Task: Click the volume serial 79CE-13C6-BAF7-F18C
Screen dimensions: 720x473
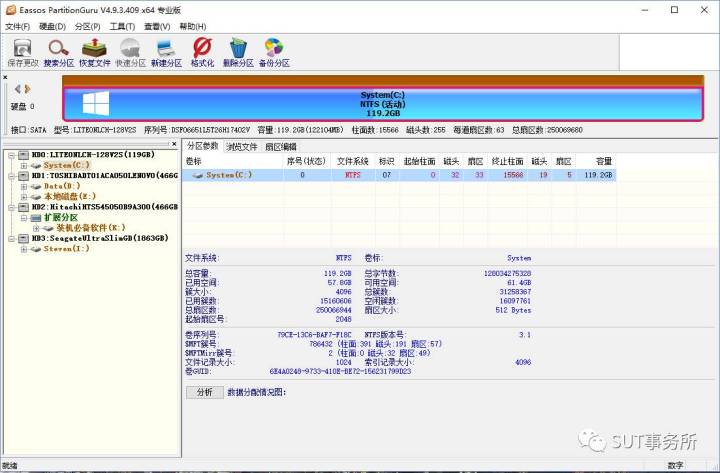Action: tap(314, 335)
